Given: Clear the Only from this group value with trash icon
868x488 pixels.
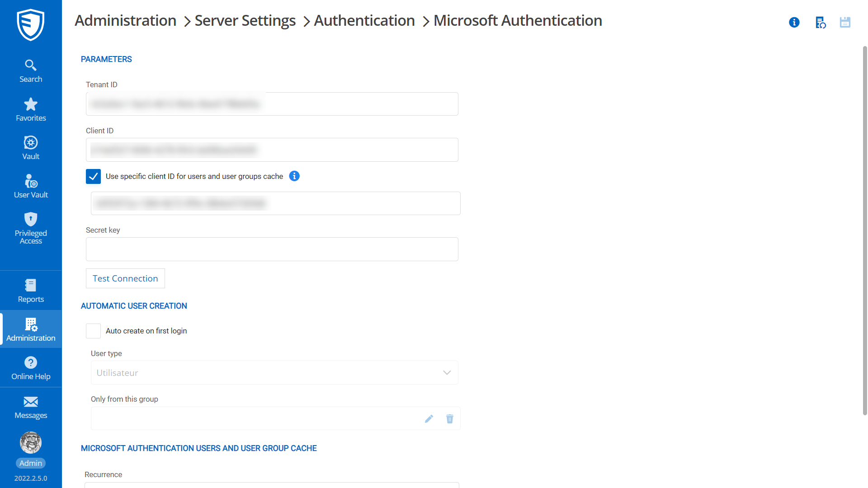Looking at the screenshot, I should 449,418.
